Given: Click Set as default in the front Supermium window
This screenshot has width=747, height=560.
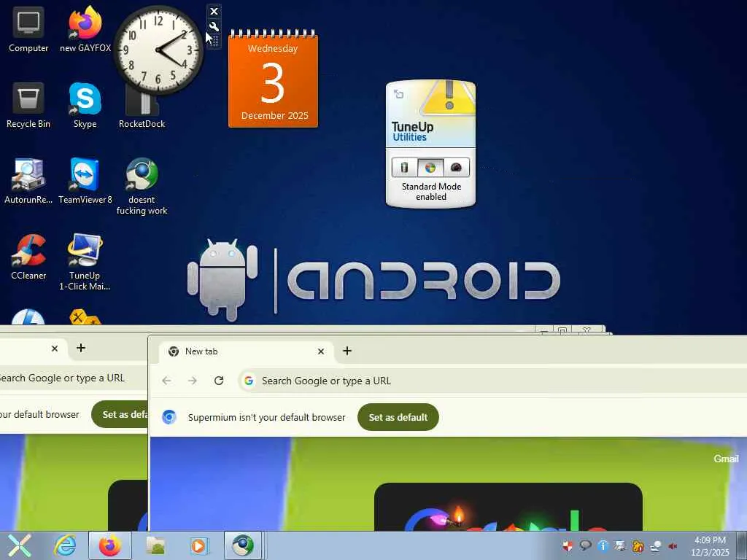Looking at the screenshot, I should [x=398, y=417].
